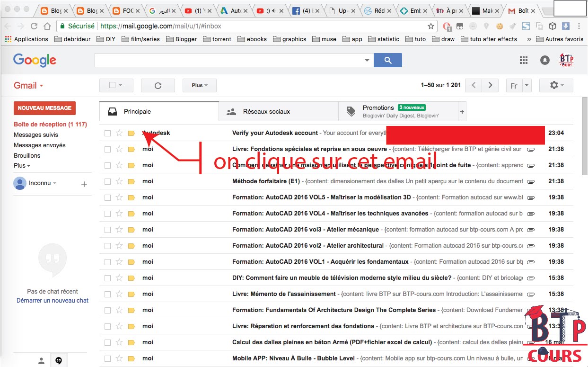
Task: Tick checkbox of AutoCAD 2016 VOL4 email
Action: 107,214
